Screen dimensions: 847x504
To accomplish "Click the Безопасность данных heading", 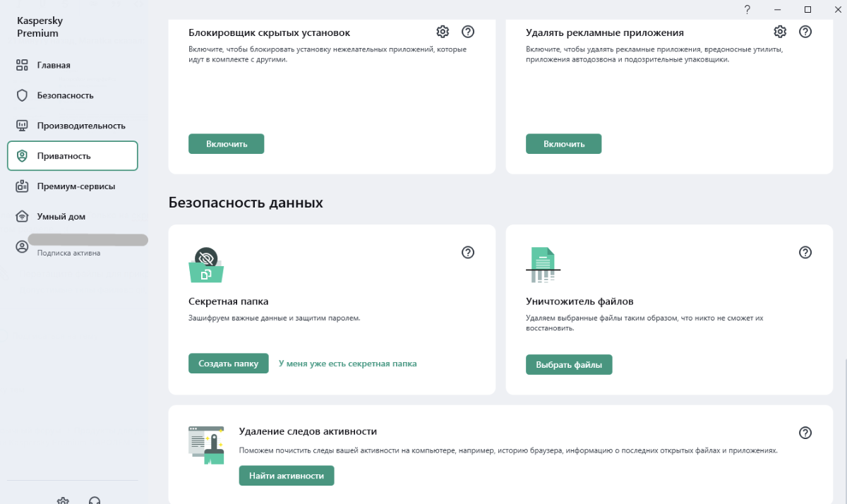I will [x=246, y=203].
